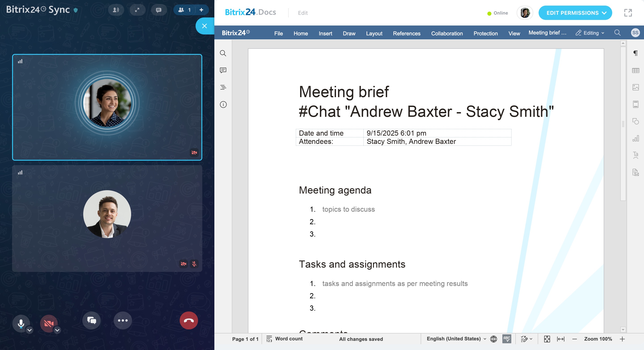Open chart settings in right sidebar
This screenshot has width=644, height=350.
point(635,138)
